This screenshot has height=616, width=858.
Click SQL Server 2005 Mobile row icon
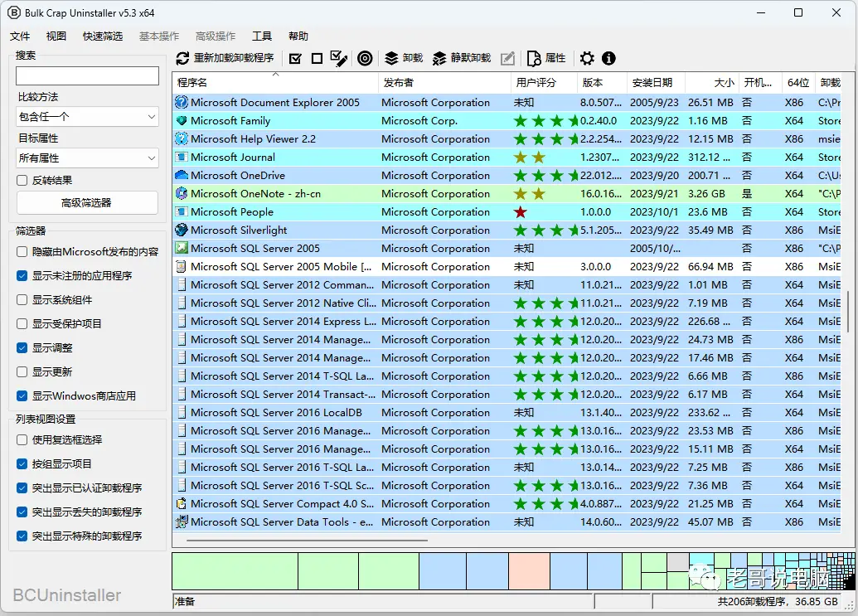pyautogui.click(x=181, y=266)
